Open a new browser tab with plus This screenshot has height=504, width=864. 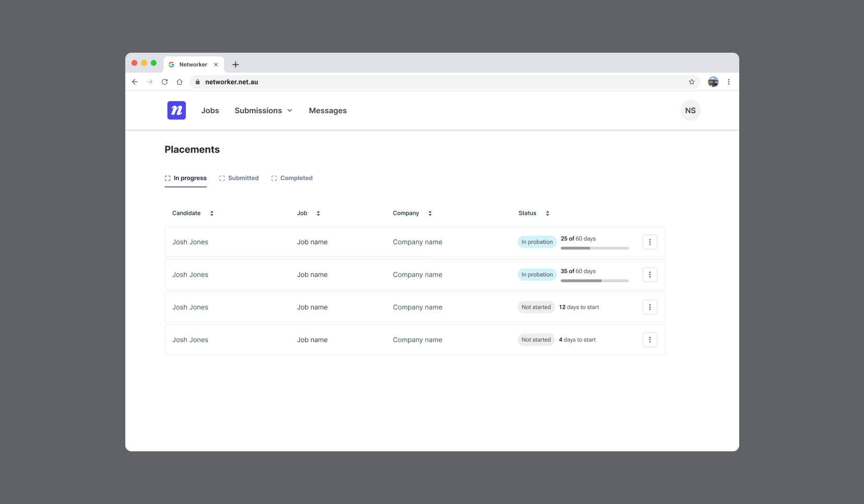(235, 65)
